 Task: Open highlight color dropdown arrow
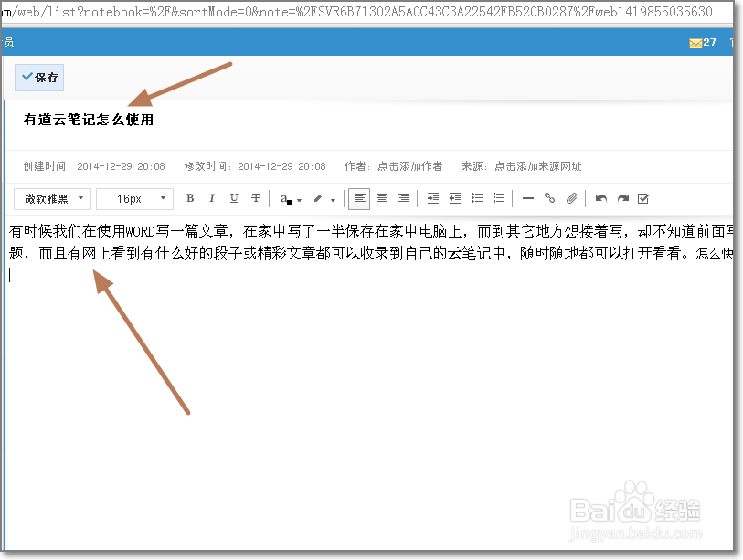334,200
